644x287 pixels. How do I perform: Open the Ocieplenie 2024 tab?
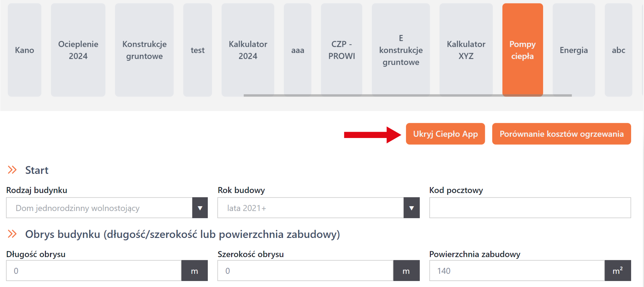(78, 50)
